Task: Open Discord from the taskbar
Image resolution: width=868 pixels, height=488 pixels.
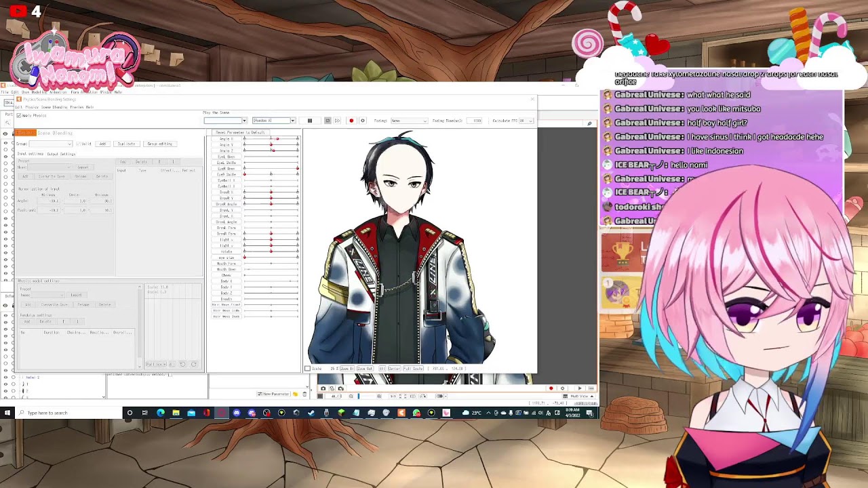Action: 237,413
